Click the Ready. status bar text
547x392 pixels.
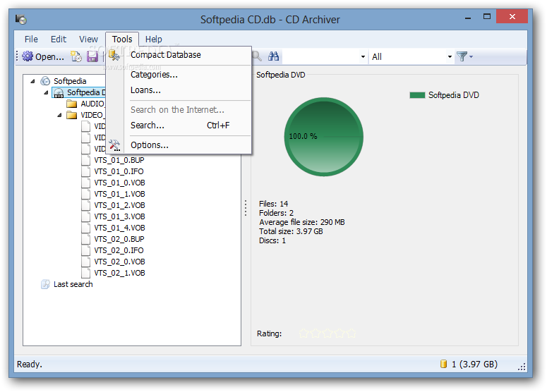click(x=30, y=364)
